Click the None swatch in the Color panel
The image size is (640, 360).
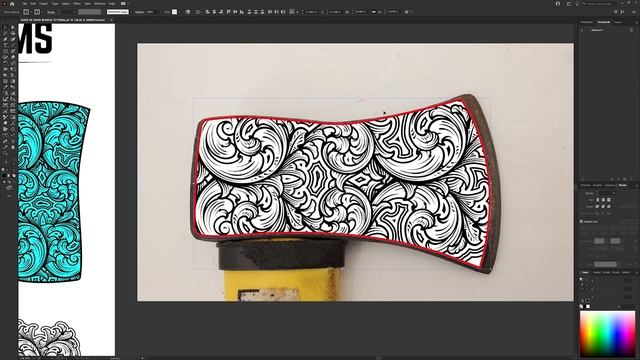click(x=581, y=306)
